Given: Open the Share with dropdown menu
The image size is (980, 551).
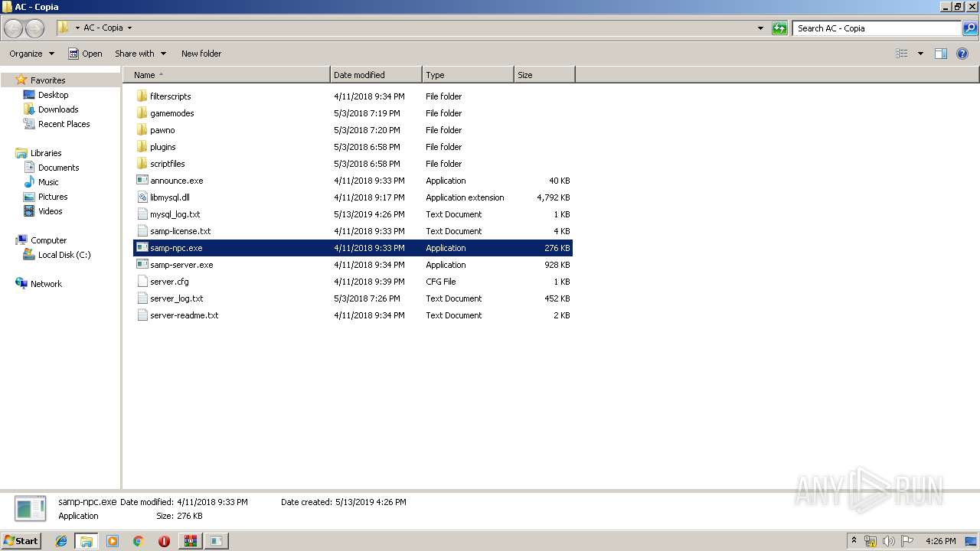Looking at the screenshot, I should click(140, 54).
